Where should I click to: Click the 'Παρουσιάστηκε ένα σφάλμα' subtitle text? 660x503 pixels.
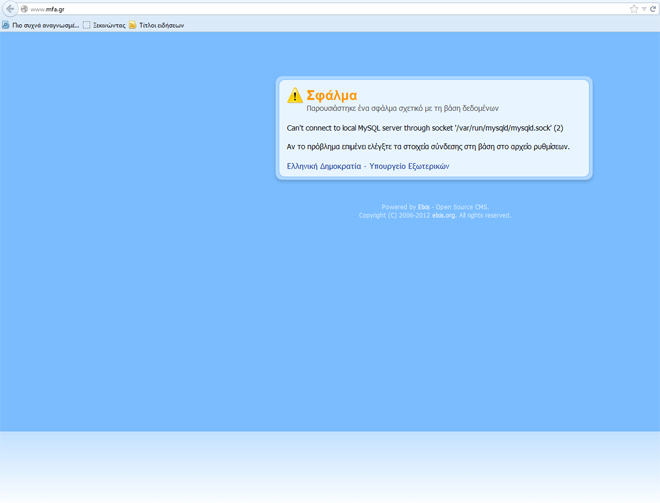[x=402, y=108]
